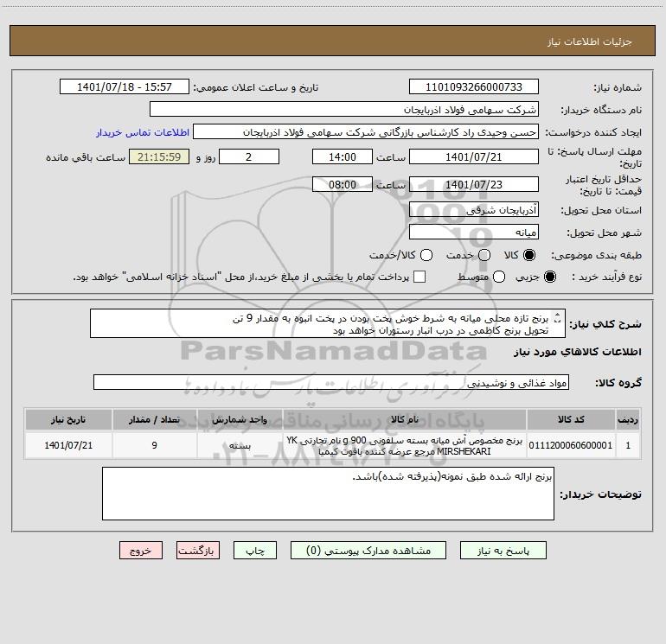The width and height of the screenshot is (666, 644).
Task: Select the کالا radio button
Action: 529,255
